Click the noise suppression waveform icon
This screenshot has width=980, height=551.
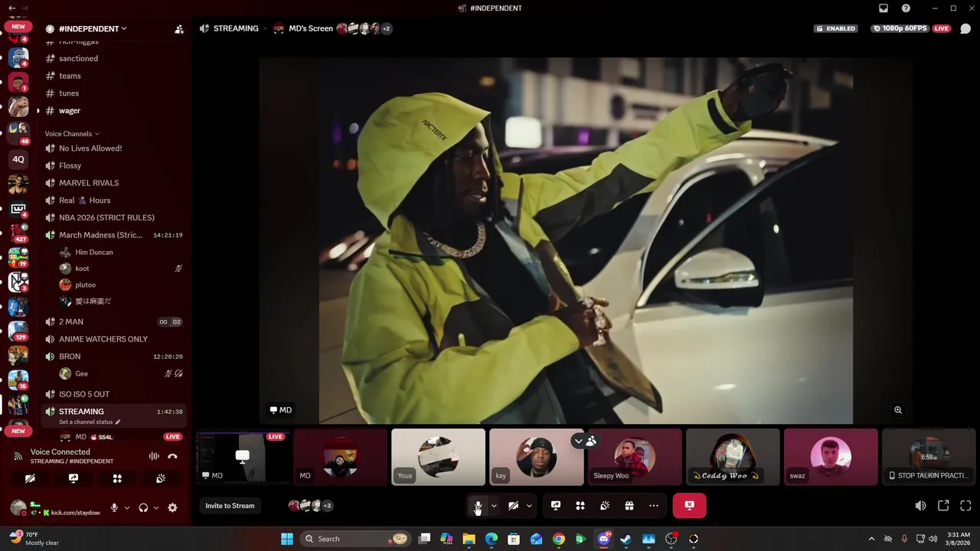154,456
